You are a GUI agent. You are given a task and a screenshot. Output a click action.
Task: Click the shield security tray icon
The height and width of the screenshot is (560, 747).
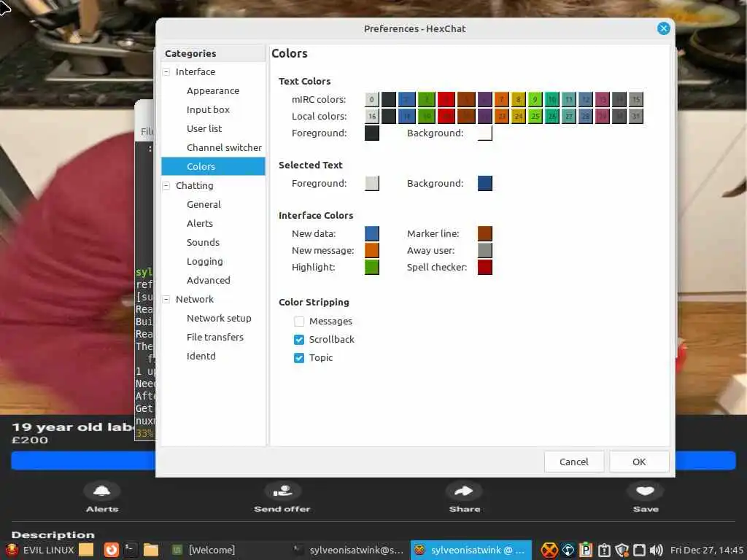pos(622,551)
